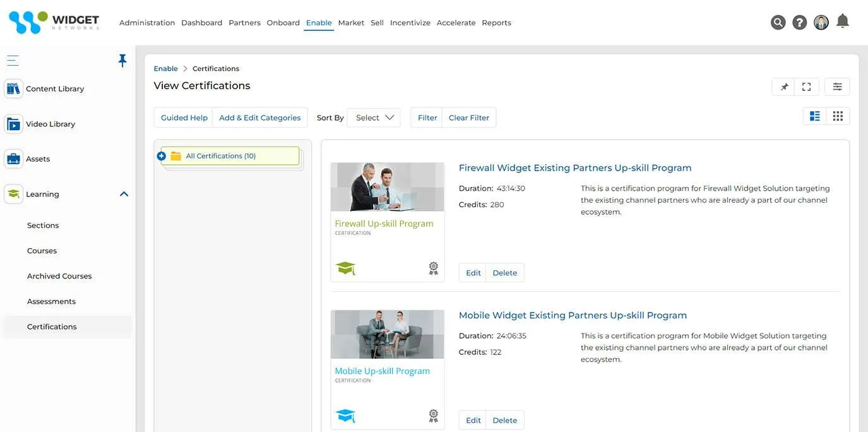Open the Assets panel icon in sidebar
This screenshot has width=868, height=432.
click(13, 159)
